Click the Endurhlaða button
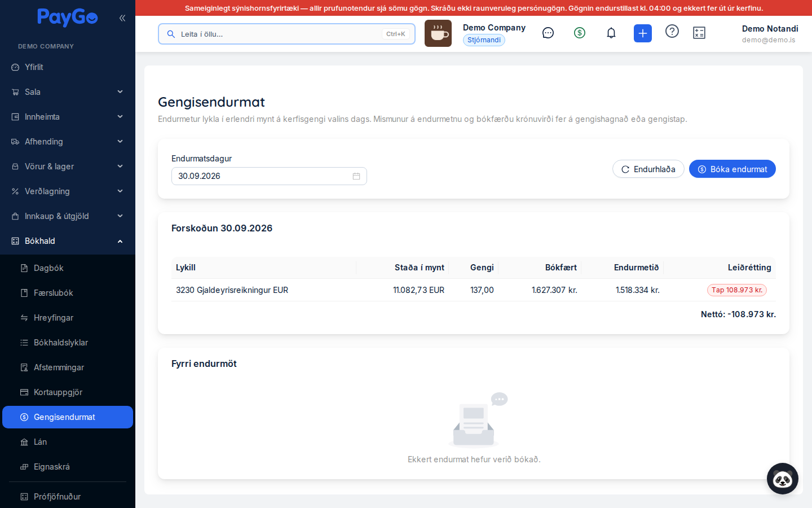812x508 pixels. pos(648,169)
